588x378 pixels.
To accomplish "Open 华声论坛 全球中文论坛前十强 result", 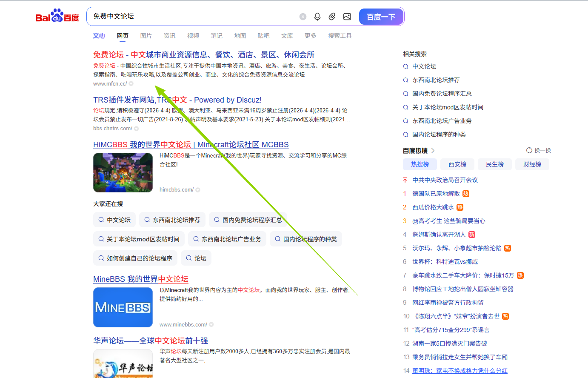I will coord(151,341).
